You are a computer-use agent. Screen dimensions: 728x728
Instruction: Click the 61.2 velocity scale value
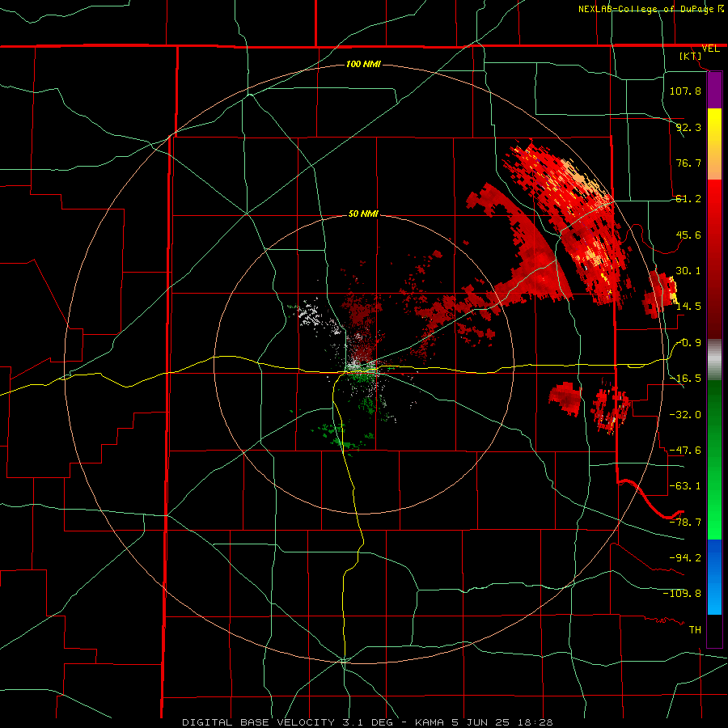click(x=688, y=199)
